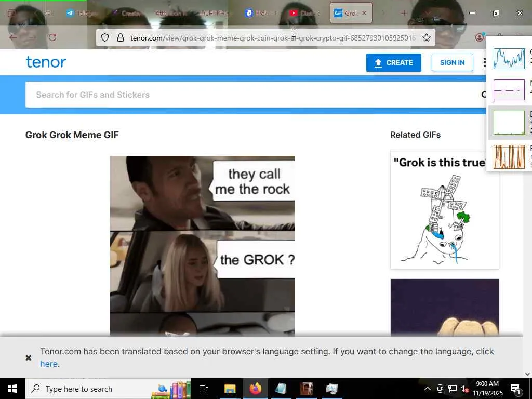Click the tenor.com URL in address bar
This screenshot has height=399, width=532.
coord(273,37)
